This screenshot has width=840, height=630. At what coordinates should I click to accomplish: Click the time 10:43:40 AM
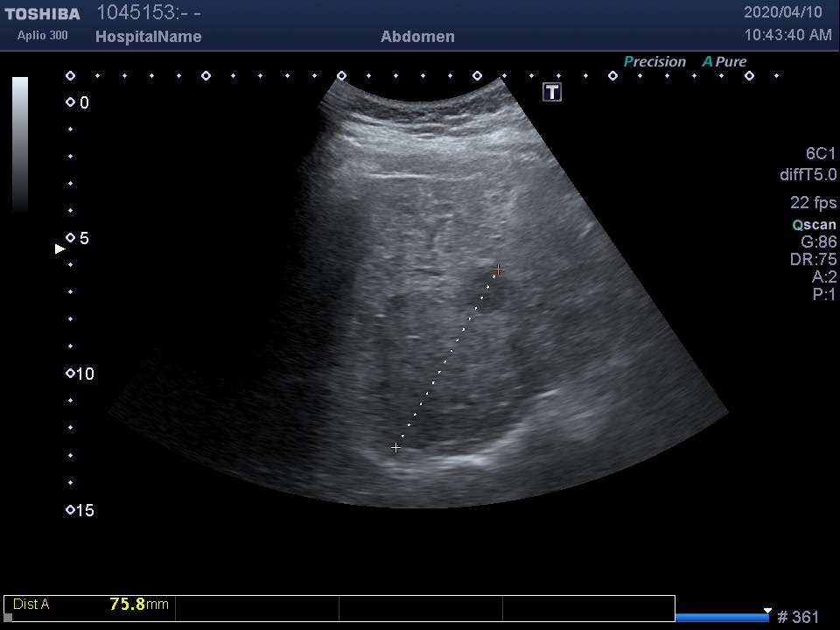tap(788, 35)
